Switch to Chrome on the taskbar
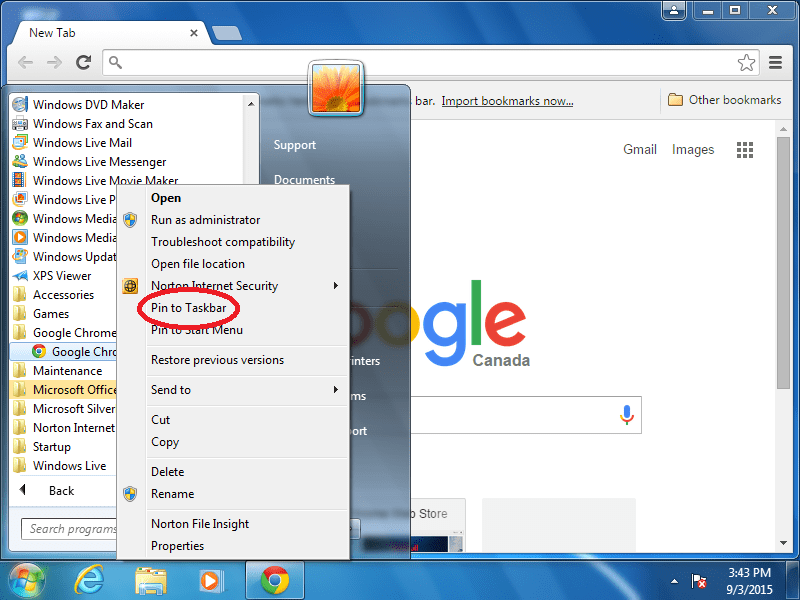This screenshot has width=800, height=600. (x=274, y=581)
